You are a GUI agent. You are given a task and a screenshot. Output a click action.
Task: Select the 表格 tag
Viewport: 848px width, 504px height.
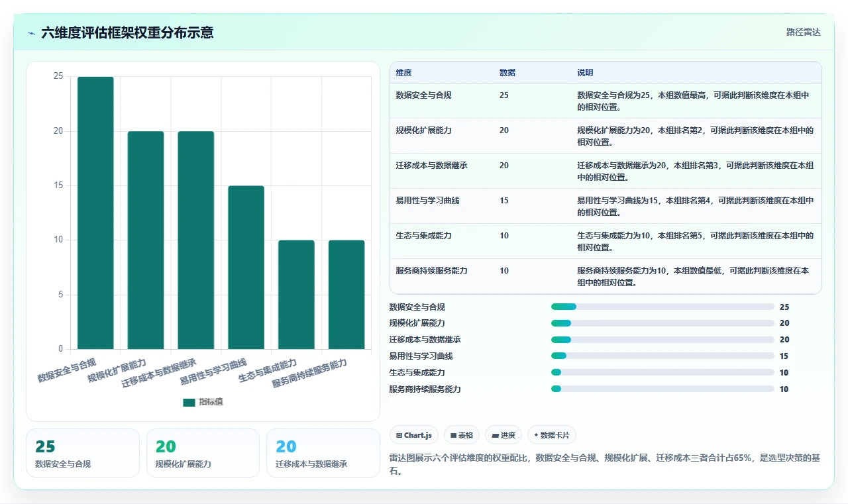point(462,435)
